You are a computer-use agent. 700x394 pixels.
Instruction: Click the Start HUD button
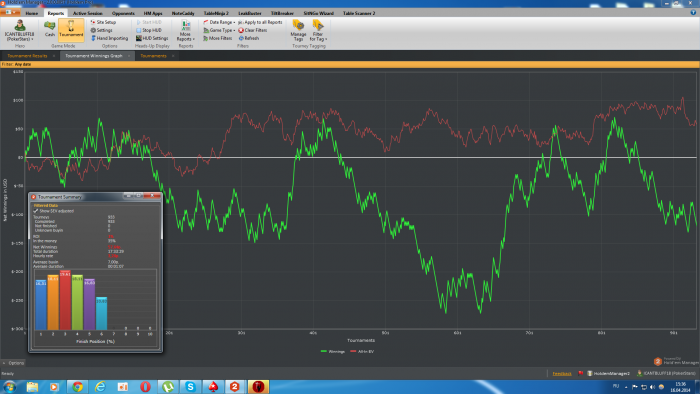(x=149, y=22)
